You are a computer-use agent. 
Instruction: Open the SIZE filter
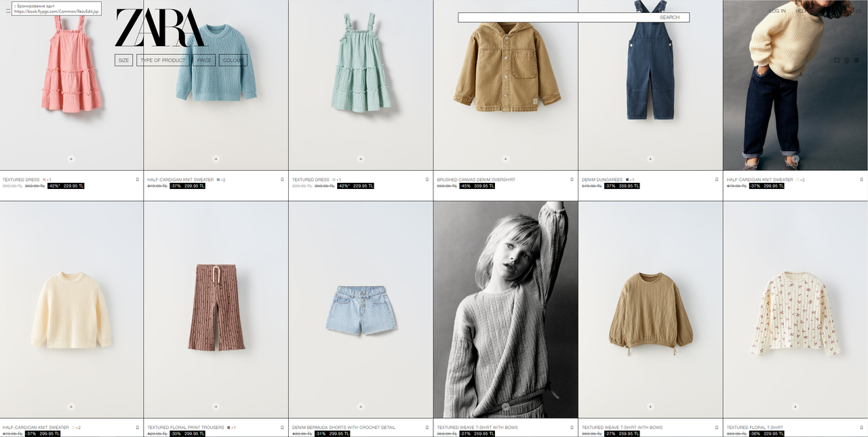point(123,60)
